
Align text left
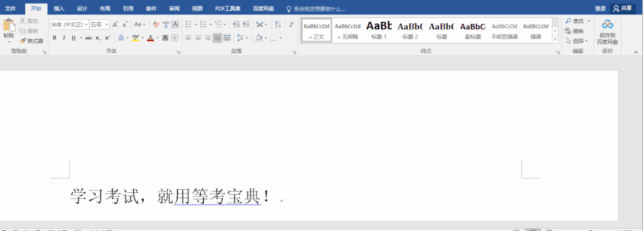188,38
